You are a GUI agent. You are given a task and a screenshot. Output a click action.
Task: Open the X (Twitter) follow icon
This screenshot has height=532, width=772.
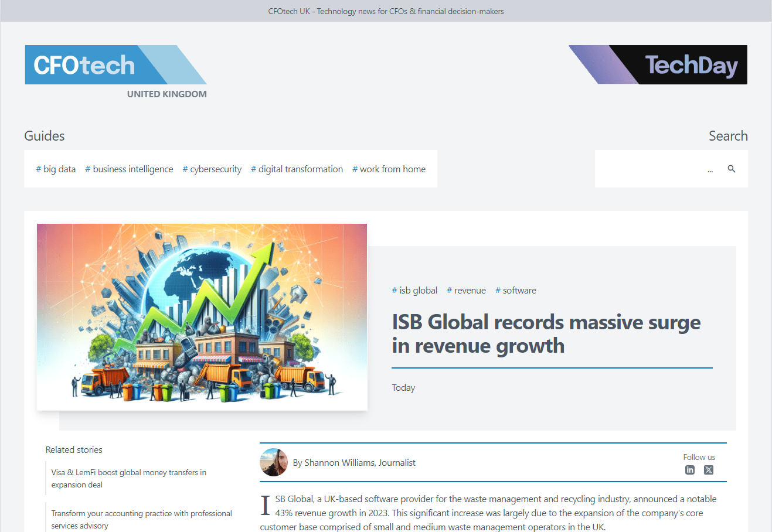click(x=709, y=470)
